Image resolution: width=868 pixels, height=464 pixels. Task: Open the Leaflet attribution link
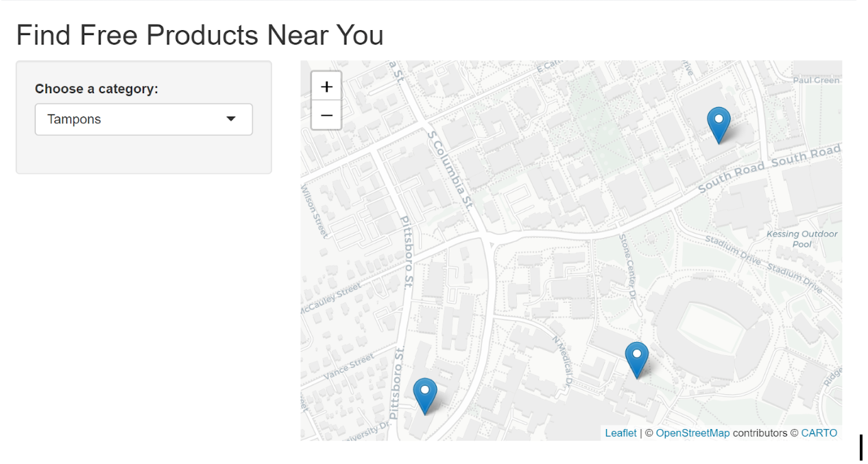point(620,433)
